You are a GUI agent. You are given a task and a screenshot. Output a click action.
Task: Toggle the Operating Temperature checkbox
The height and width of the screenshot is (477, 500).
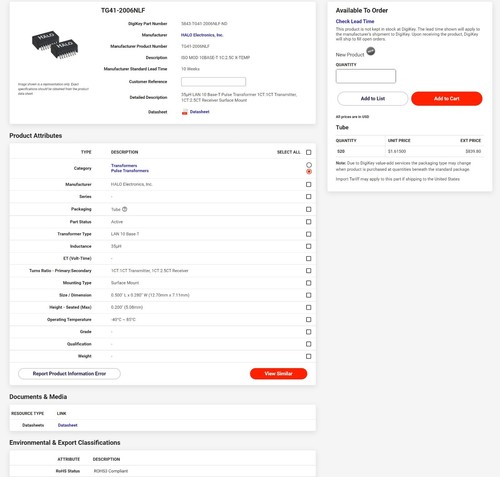point(309,320)
